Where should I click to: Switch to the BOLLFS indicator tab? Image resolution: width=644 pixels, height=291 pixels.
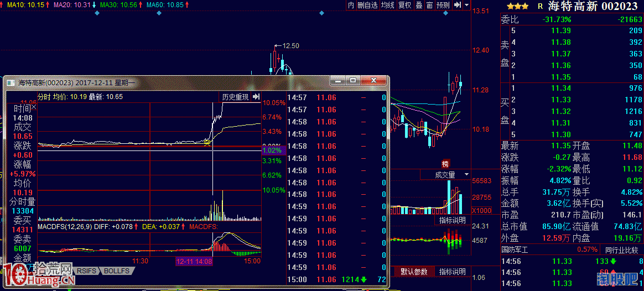[x=116, y=271]
